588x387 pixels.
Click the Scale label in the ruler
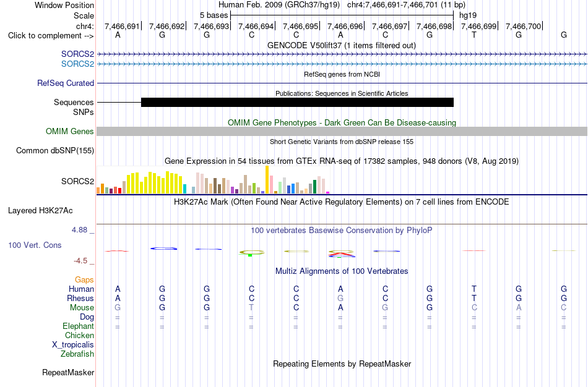click(x=84, y=15)
